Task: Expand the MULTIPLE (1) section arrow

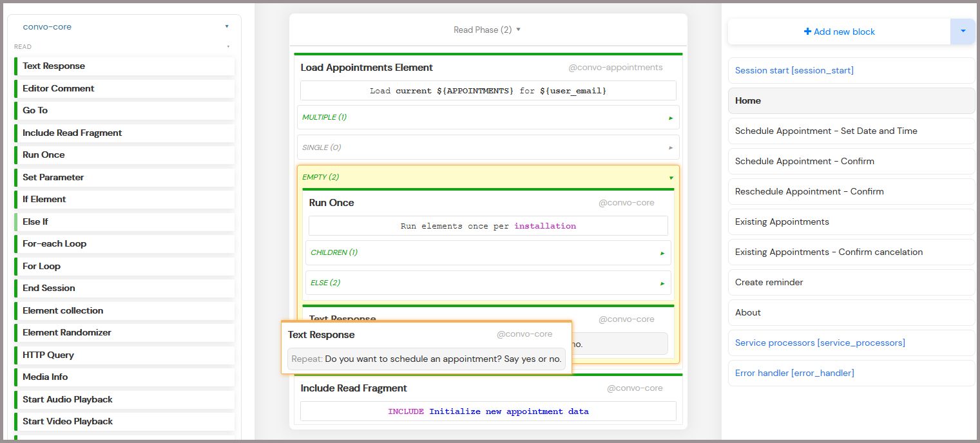Action: (x=671, y=118)
